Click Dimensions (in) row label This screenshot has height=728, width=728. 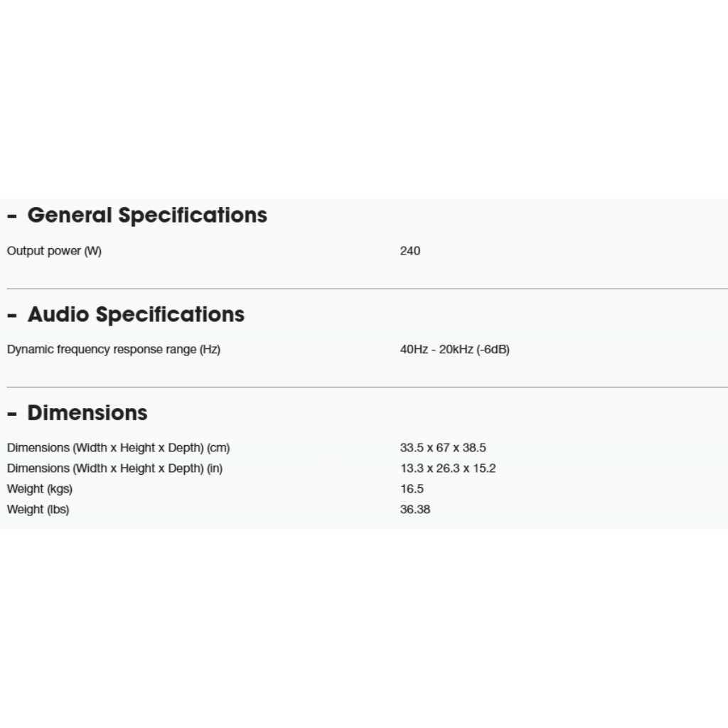click(114, 469)
